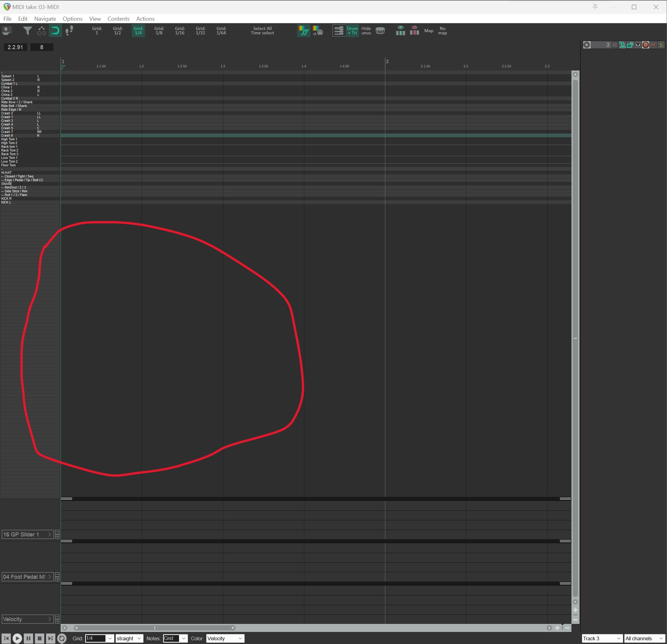Click the horizontal scrollbar thumb
This screenshot has width=667, height=644.
(155, 628)
